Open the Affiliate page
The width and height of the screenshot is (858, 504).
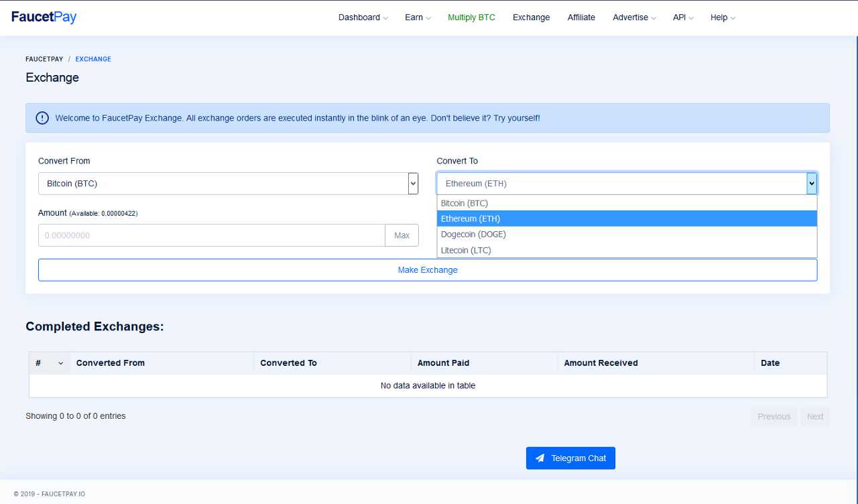click(x=581, y=17)
